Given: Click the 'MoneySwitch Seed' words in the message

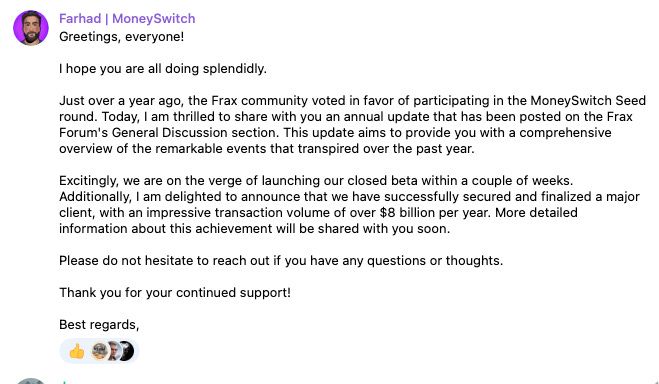Looking at the screenshot, I should pos(588,100).
